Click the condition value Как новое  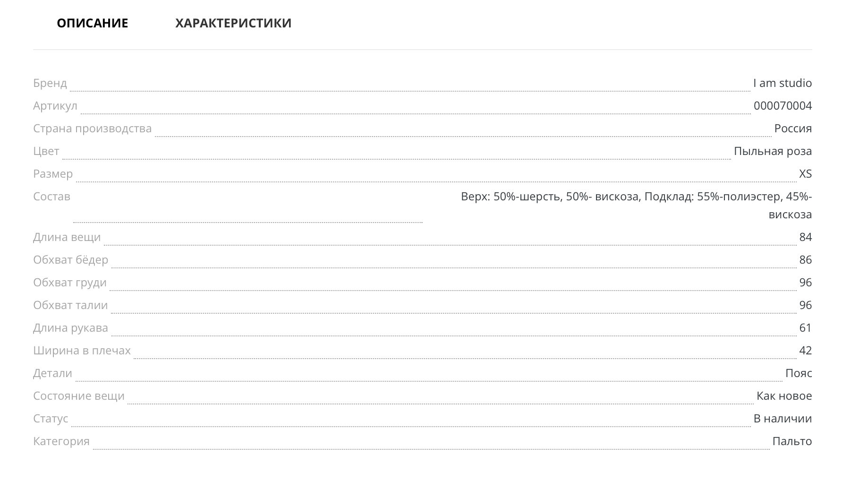pyautogui.click(x=784, y=396)
